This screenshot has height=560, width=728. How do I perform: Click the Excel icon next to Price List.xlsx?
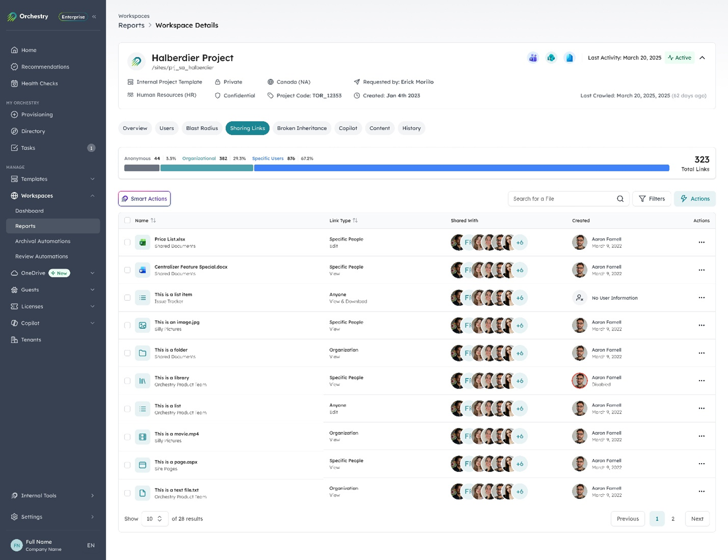pos(142,242)
